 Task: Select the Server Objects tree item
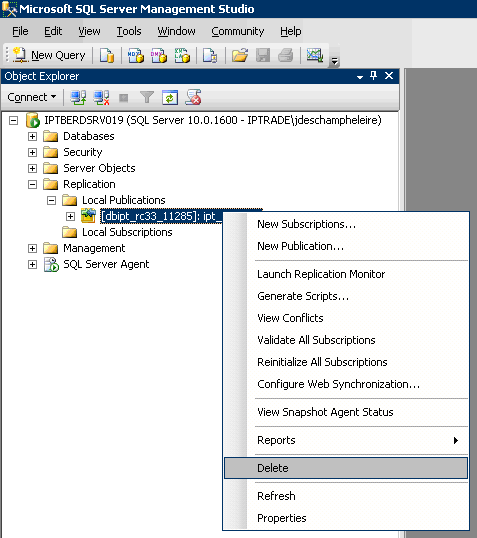pyautogui.click(x=99, y=168)
